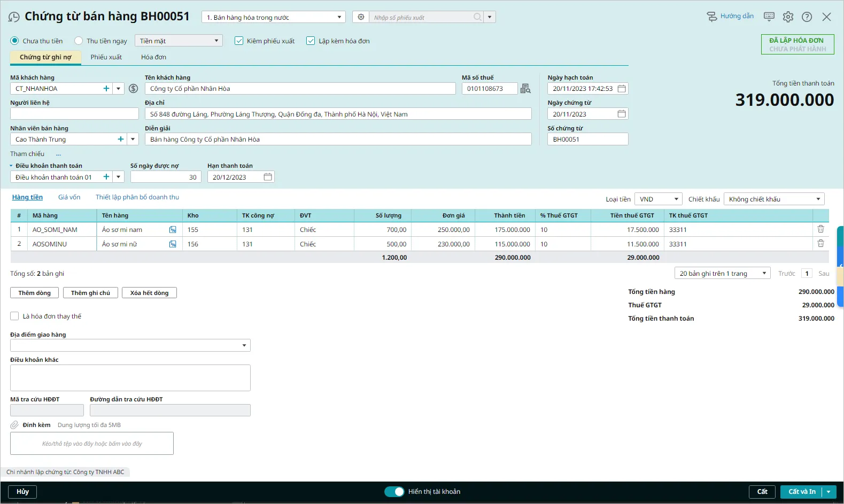Open the Chiết khấu dropdown

coord(773,199)
